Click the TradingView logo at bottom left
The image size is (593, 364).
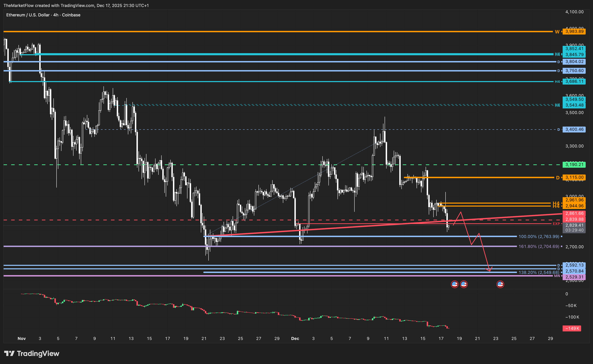tap(32, 353)
